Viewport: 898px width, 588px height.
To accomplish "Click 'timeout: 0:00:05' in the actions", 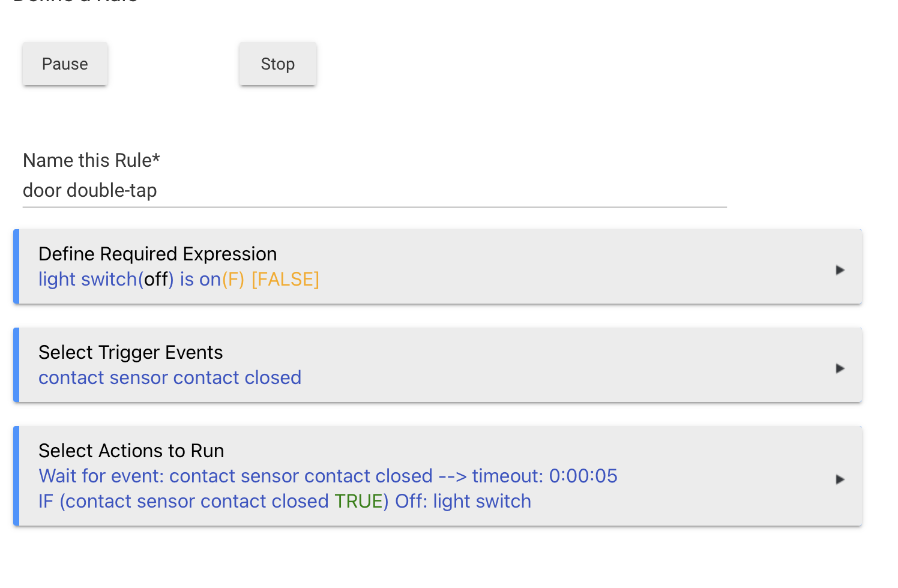I will (544, 476).
